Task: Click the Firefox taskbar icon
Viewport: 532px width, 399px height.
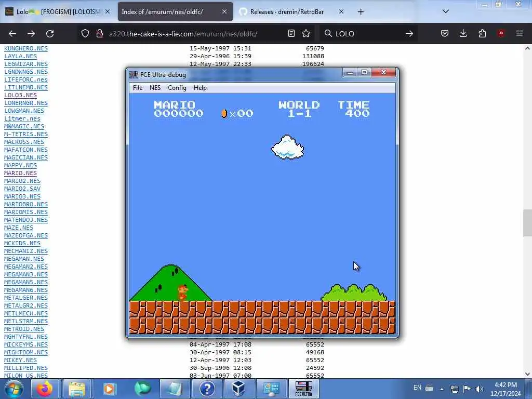Action: [x=45, y=389]
